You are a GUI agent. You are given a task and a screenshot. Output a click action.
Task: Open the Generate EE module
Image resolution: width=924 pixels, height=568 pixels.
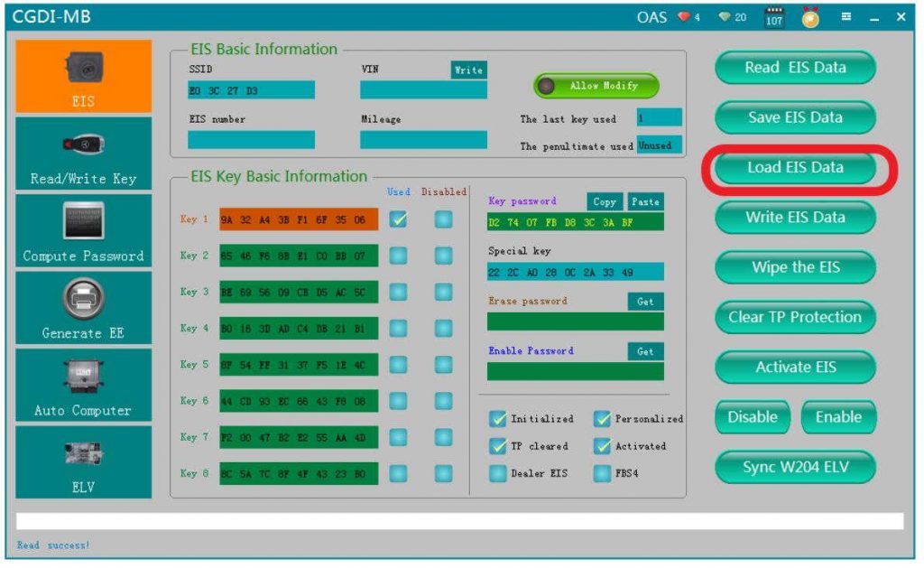click(83, 308)
